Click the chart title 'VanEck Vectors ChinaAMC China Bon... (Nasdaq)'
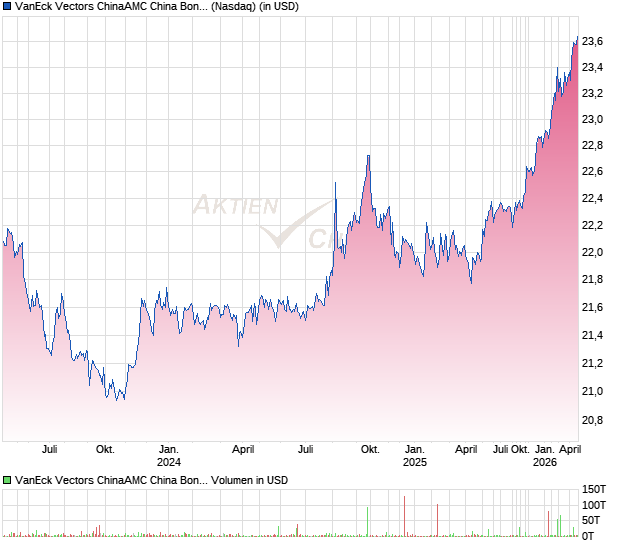The image size is (620, 546). coord(135,7)
